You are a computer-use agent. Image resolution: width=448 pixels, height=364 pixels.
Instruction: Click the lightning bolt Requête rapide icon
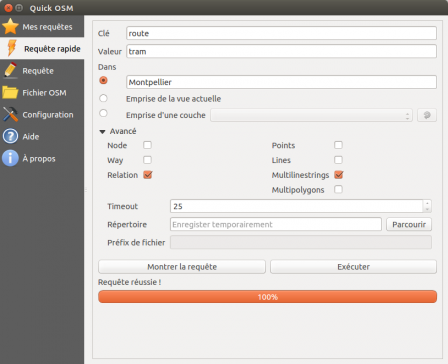[x=12, y=48]
